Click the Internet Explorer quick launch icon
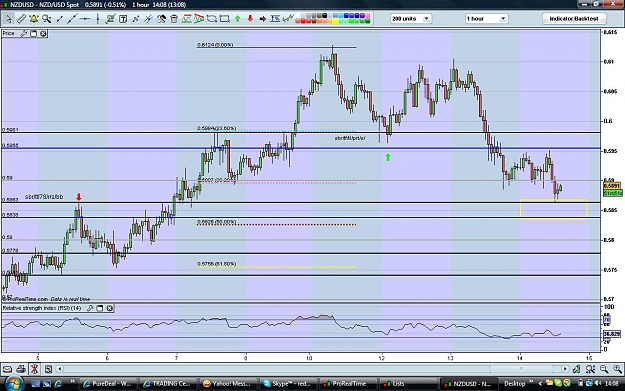Viewport: 625px width, 391px height. tap(58, 384)
